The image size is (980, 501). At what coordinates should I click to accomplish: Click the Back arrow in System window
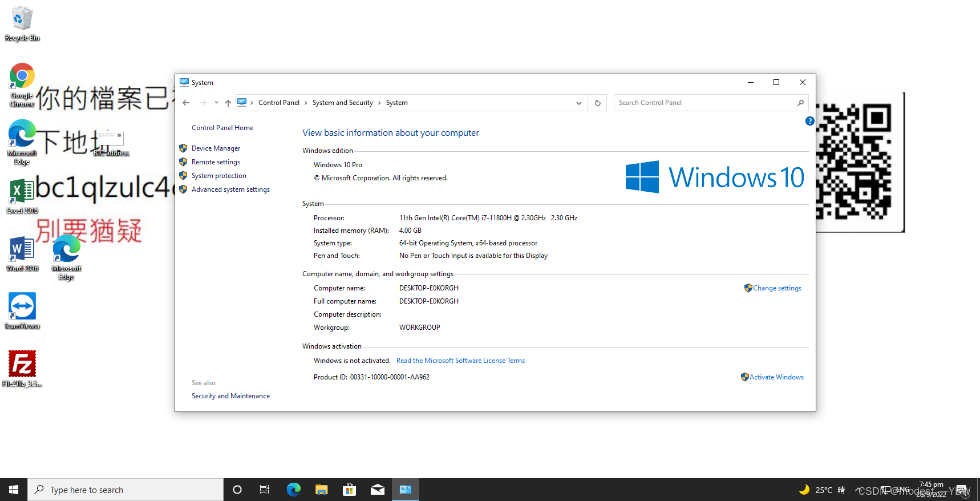pyautogui.click(x=186, y=103)
